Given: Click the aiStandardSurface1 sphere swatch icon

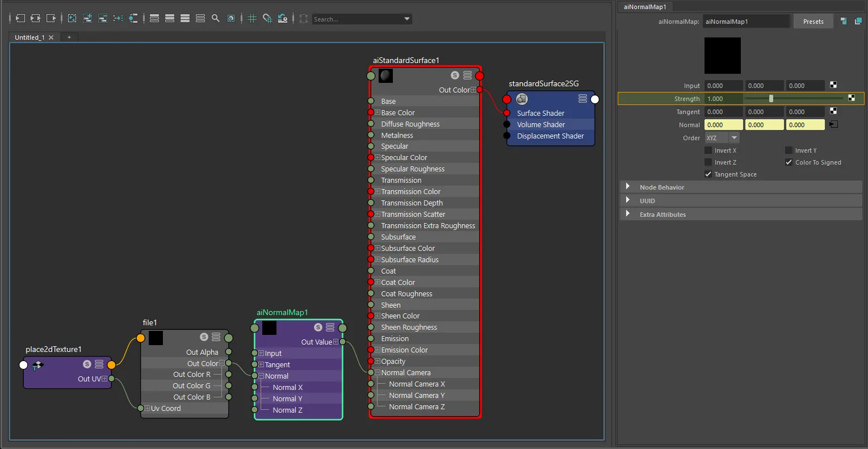Looking at the screenshot, I should coord(386,75).
